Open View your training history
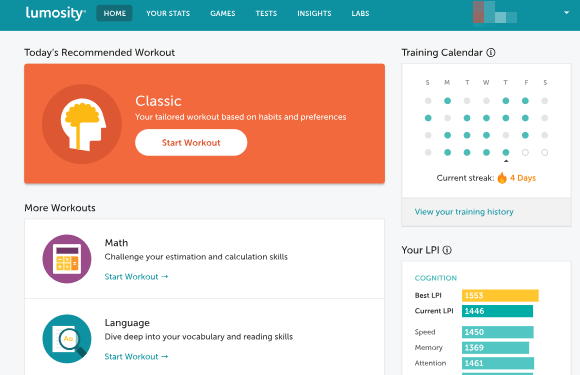 click(x=464, y=212)
